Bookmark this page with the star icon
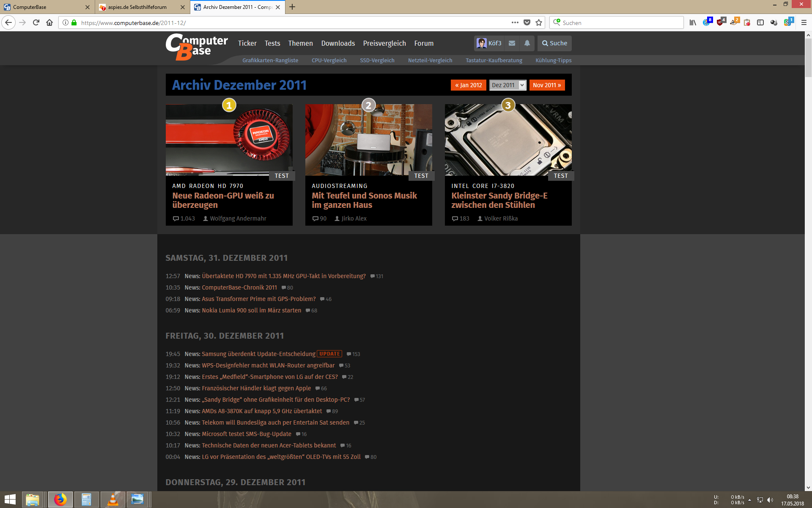 coord(539,23)
